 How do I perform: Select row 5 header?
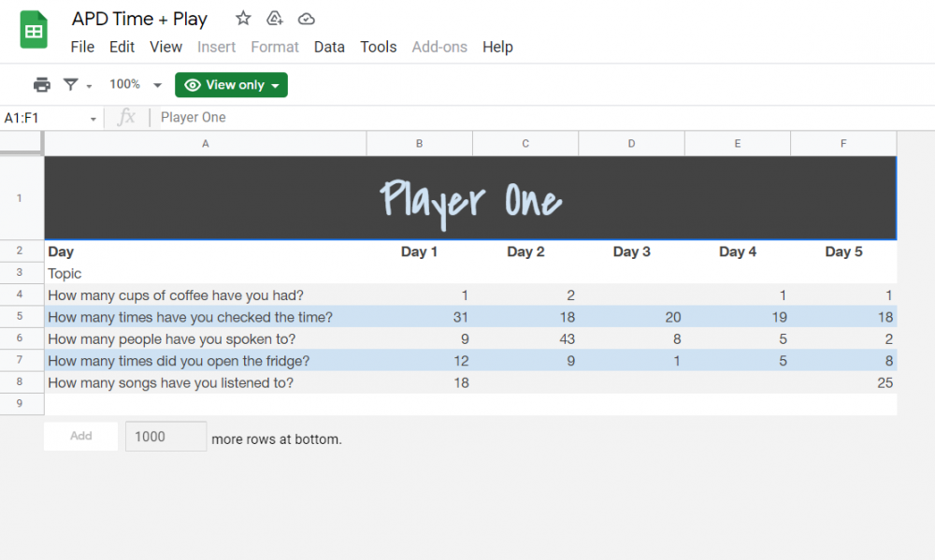(21, 317)
